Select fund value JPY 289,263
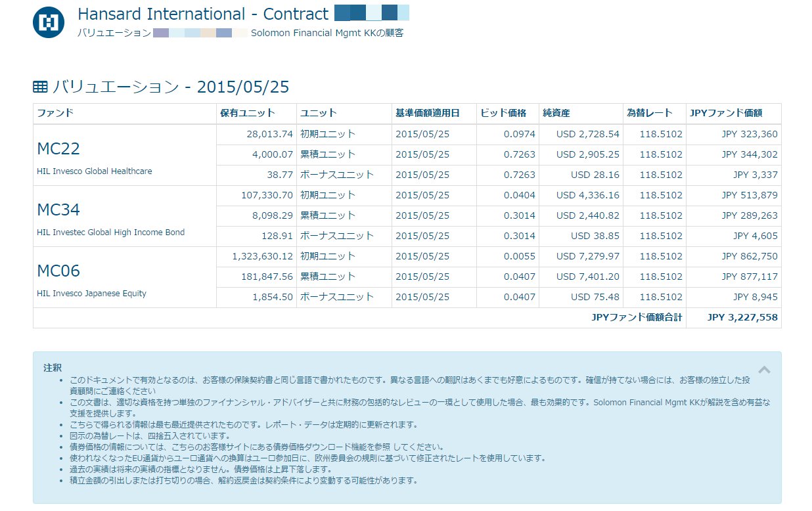This screenshot has height=511, width=812. (750, 215)
